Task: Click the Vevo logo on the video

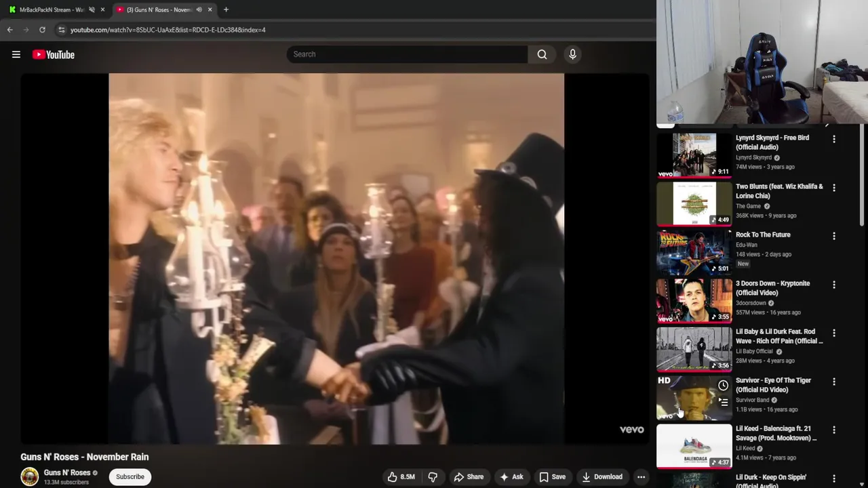Action: tap(631, 429)
